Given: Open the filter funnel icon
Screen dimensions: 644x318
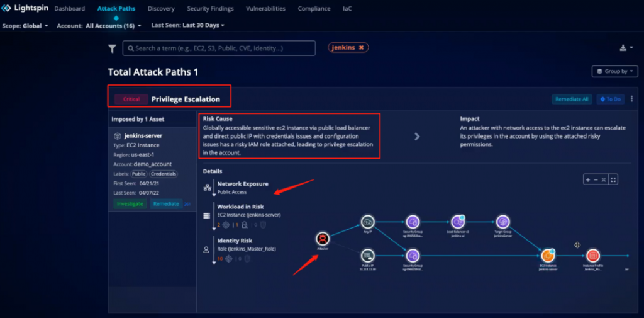Looking at the screenshot, I should tap(112, 49).
